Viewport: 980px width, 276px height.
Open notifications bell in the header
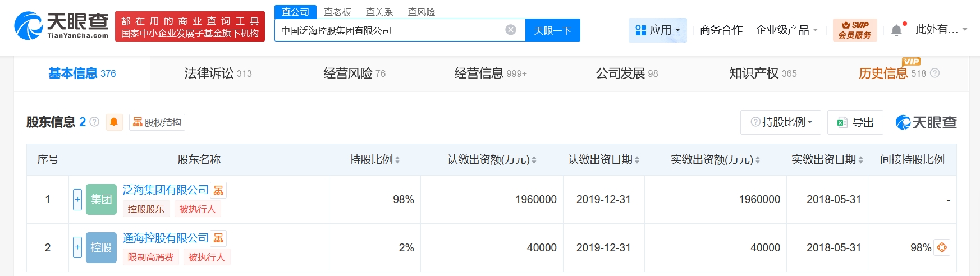[896, 30]
